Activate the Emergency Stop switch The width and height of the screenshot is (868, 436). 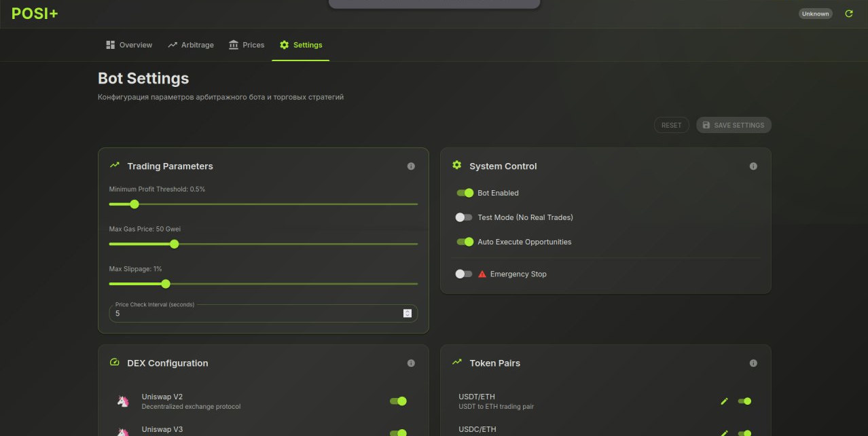(x=465, y=274)
